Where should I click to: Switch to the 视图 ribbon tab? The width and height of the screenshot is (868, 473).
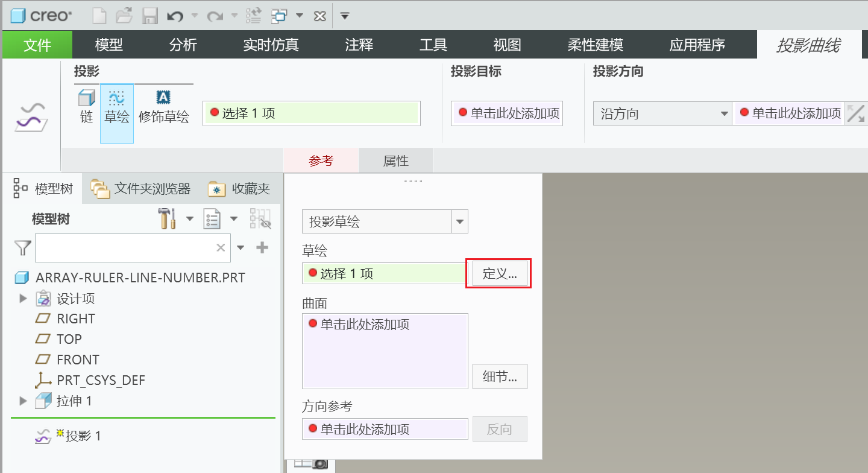pyautogui.click(x=507, y=45)
